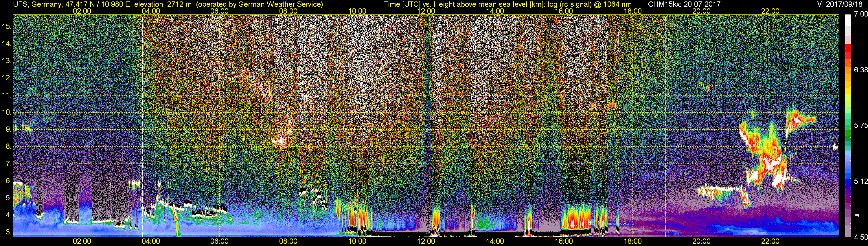Click the "13." km height axis label
Viewport: 868px width, 246px height.
[x=6, y=61]
